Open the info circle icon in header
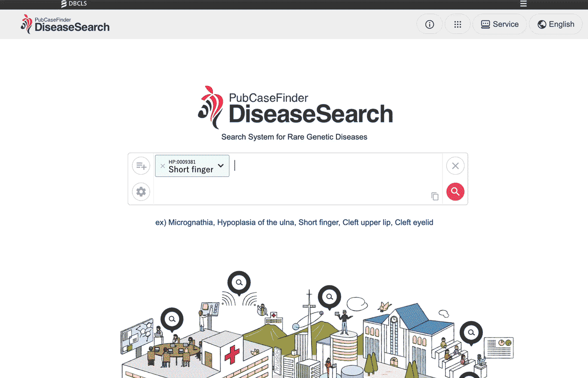 [430, 24]
